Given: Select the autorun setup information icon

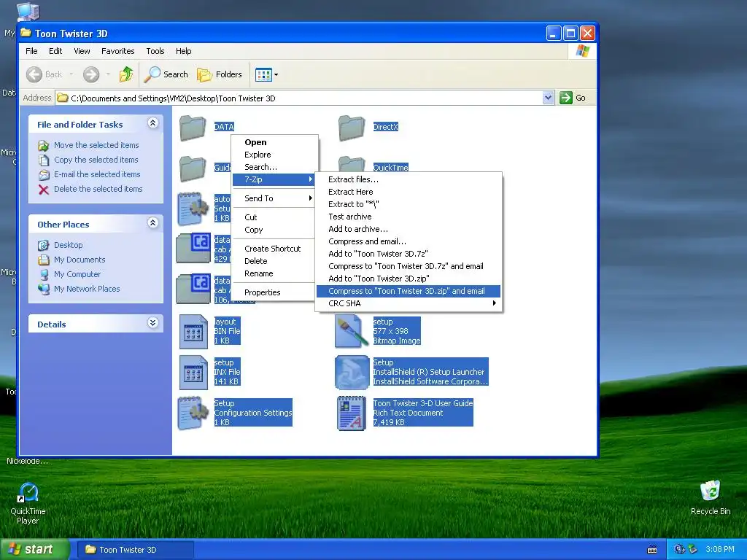Looking at the screenshot, I should [193, 209].
